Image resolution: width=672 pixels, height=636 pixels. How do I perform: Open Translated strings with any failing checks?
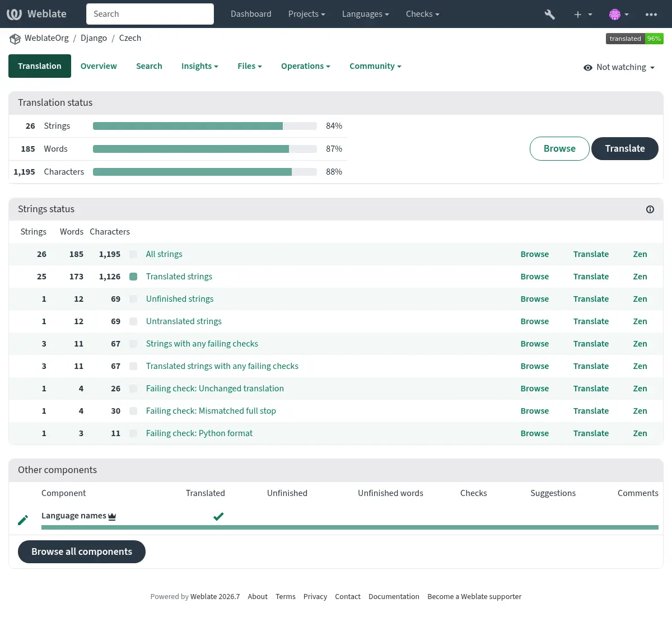(x=222, y=366)
